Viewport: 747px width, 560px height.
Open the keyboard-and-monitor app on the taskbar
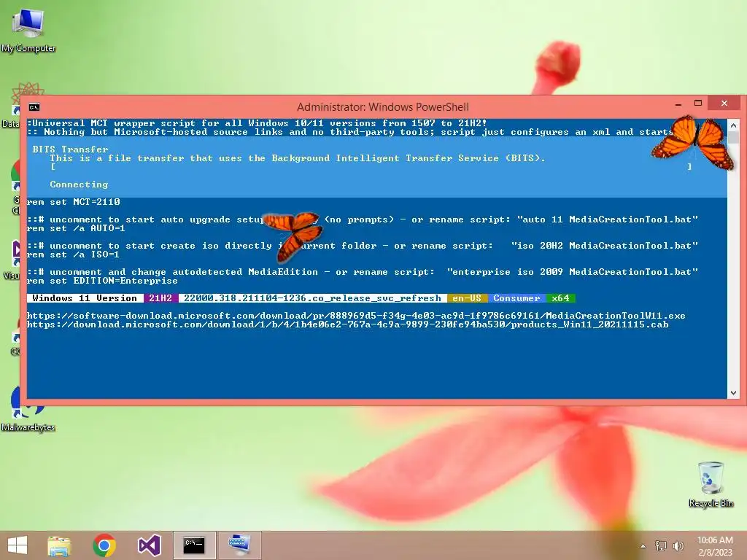click(239, 545)
